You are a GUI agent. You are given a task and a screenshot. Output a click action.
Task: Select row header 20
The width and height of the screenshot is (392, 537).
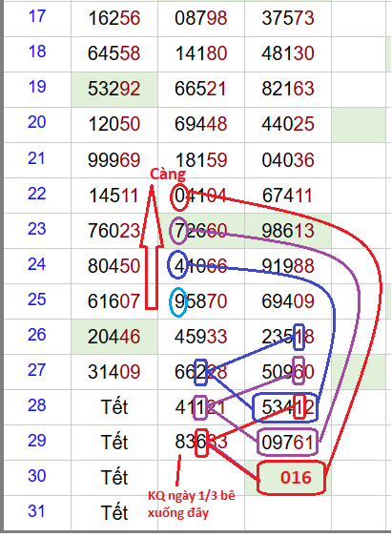[x=37, y=125]
